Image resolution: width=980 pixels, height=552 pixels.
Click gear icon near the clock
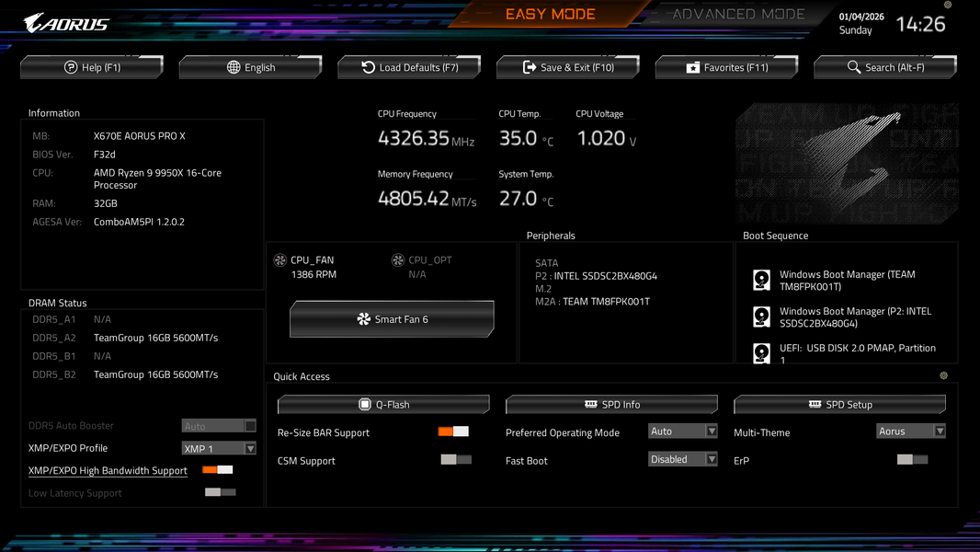[x=948, y=5]
